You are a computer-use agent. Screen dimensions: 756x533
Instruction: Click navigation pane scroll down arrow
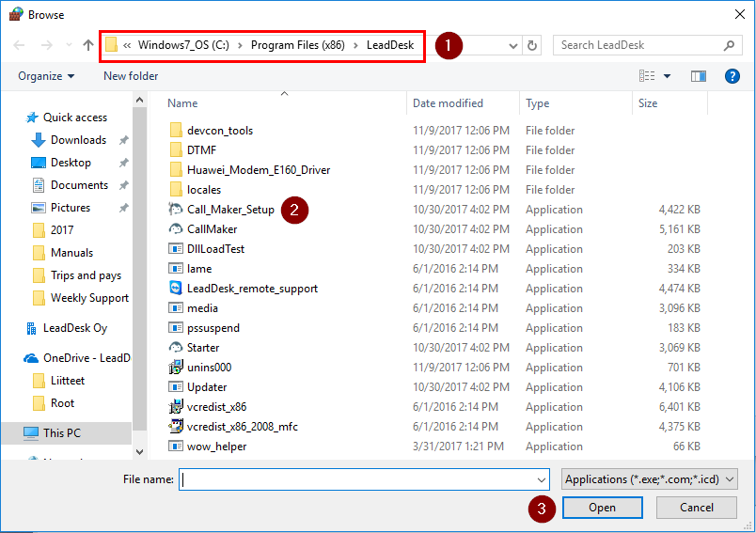coord(140,452)
